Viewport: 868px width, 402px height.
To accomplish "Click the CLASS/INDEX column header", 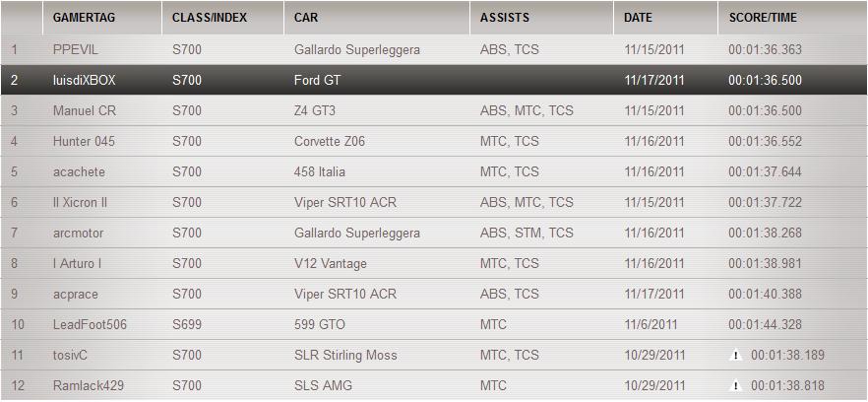I will pos(209,18).
